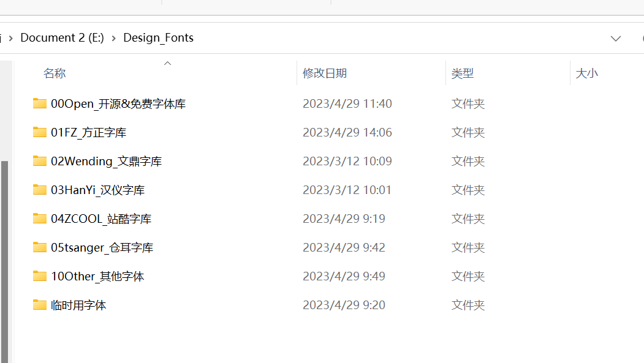Sort by 类型 column header
The height and width of the screenshot is (363, 644).
pos(463,73)
